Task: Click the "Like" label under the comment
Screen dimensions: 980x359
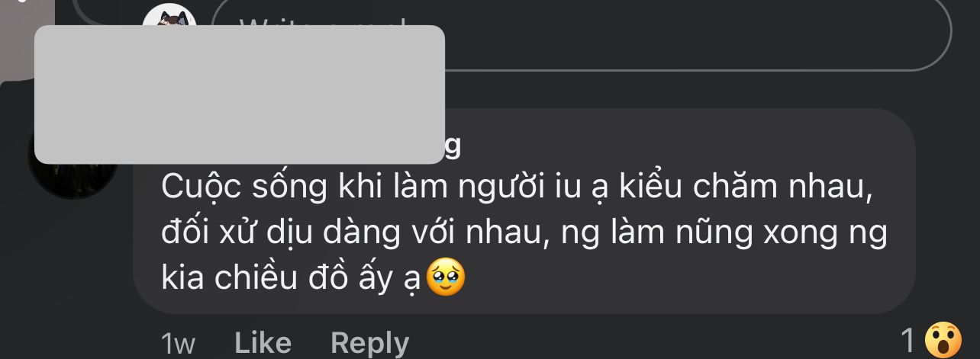Action: (x=263, y=343)
